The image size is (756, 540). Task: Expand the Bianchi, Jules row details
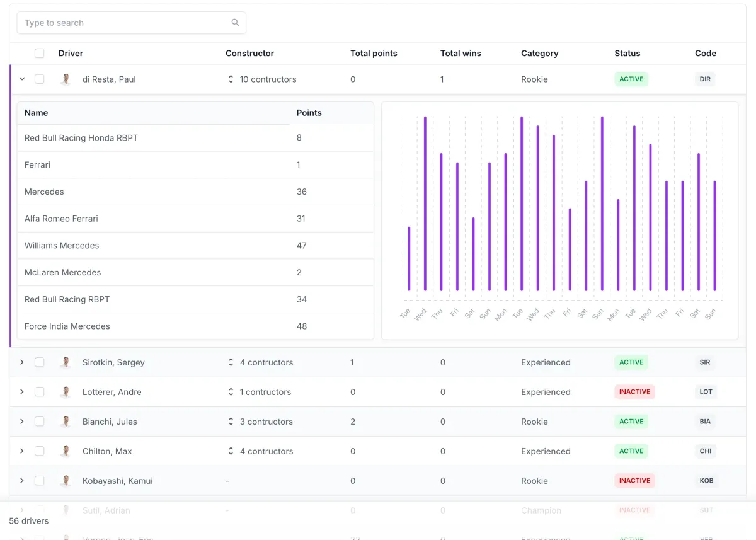coord(22,422)
